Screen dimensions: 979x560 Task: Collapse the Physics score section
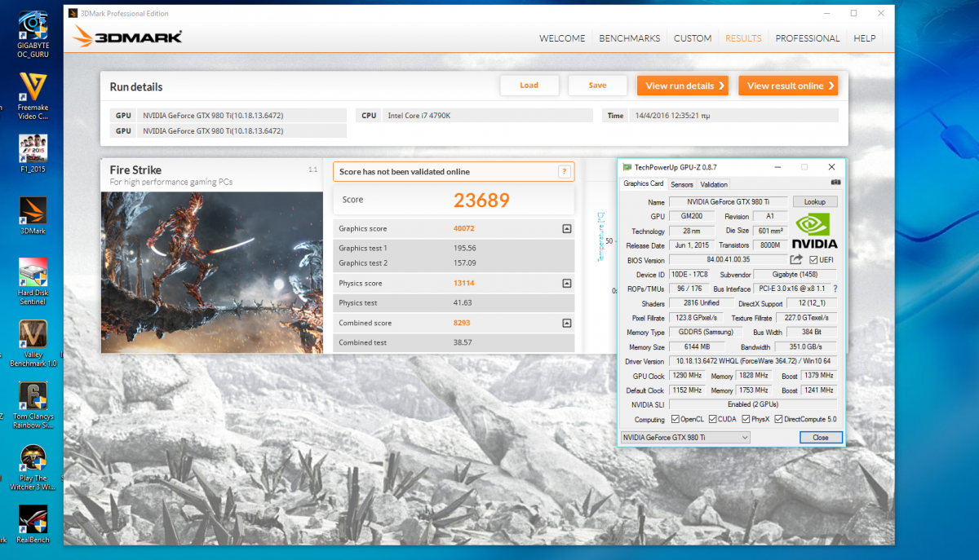(x=567, y=283)
